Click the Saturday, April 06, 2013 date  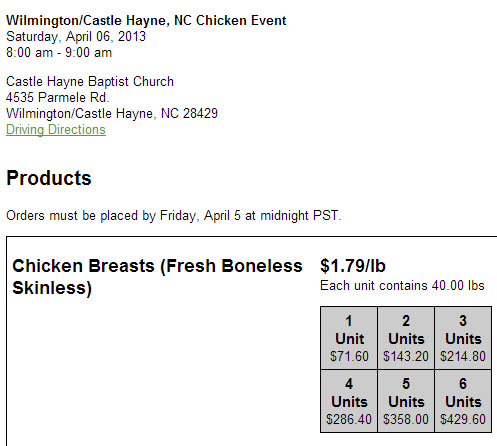tap(76, 36)
